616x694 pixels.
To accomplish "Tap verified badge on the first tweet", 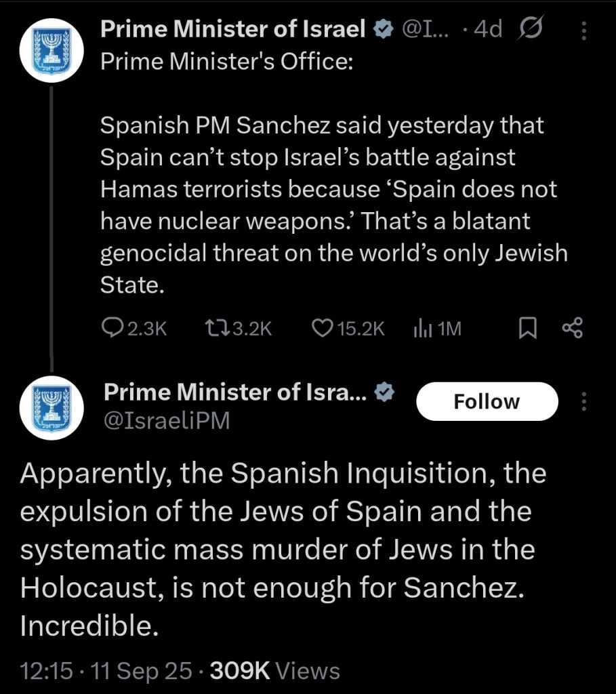I will pos(383,30).
